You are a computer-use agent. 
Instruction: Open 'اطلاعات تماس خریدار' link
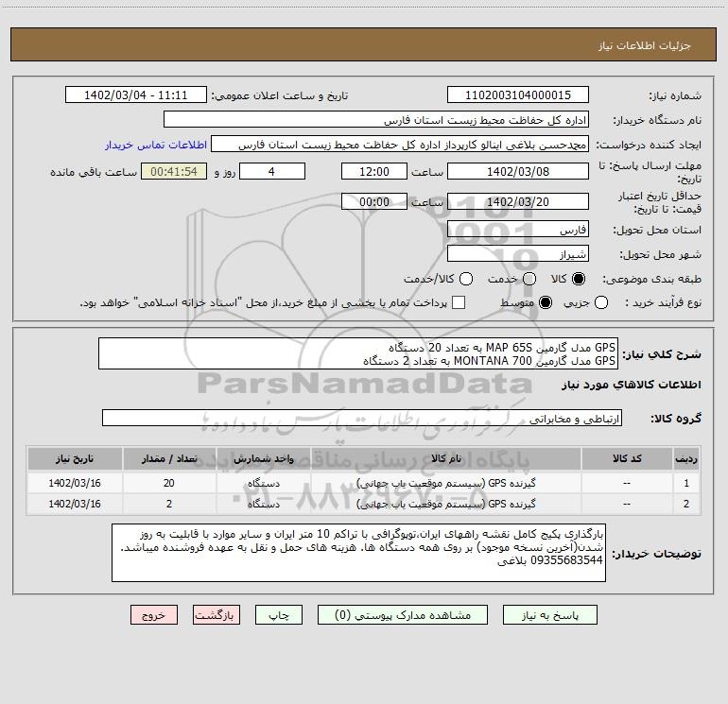pos(156,145)
